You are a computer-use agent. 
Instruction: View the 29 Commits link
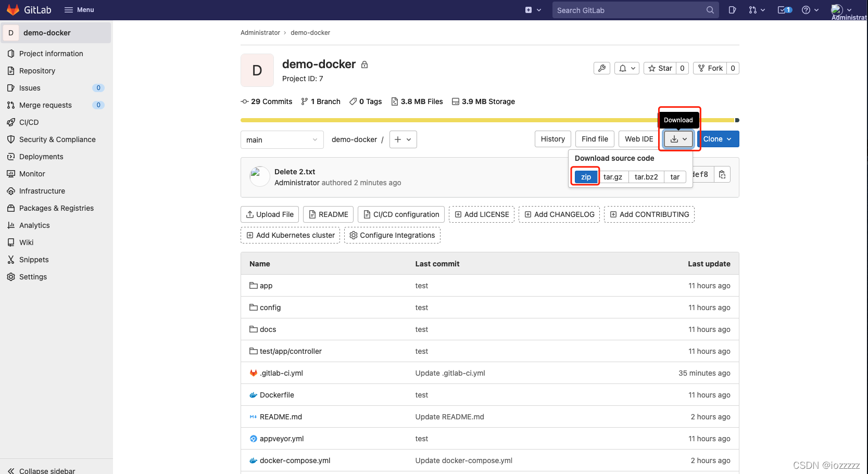[267, 101]
